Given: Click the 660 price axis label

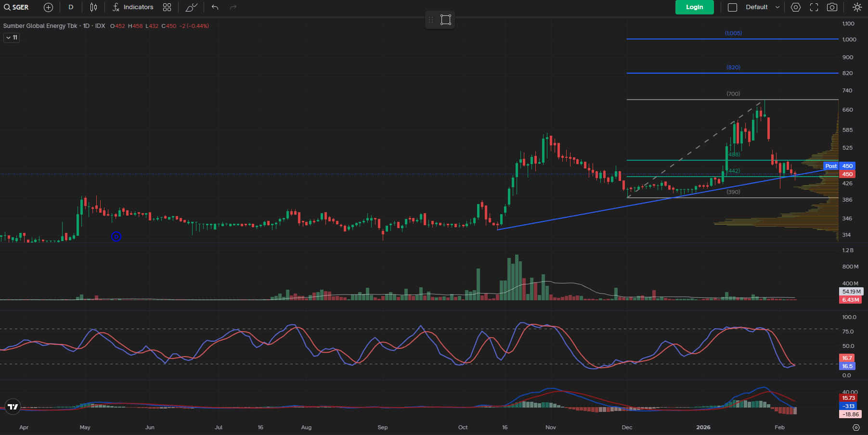Looking at the screenshot, I should [x=847, y=110].
